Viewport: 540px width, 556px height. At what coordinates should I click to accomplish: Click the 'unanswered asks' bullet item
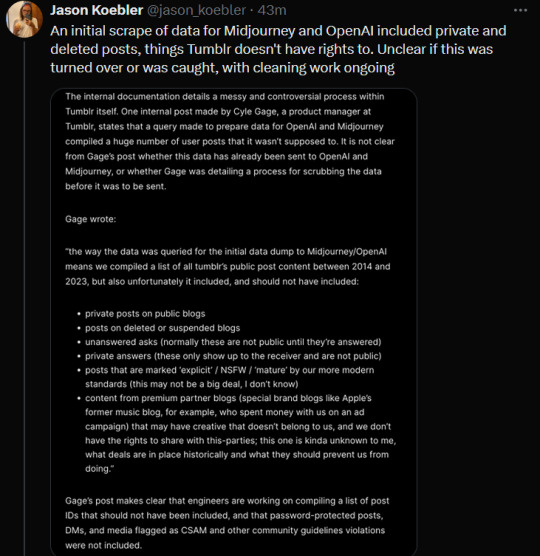[233, 342]
